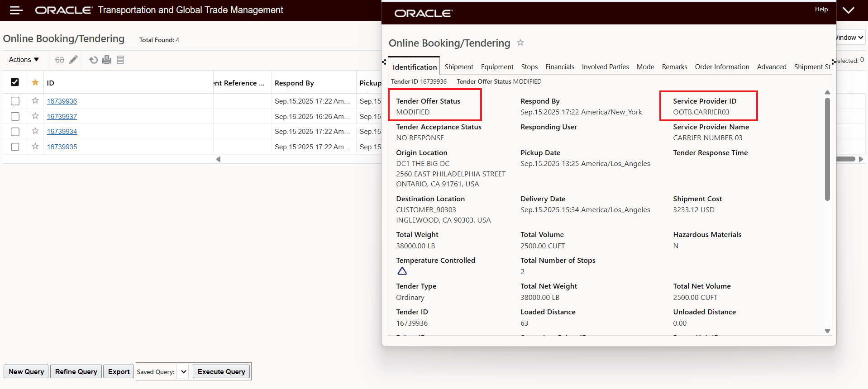Click the Execute Query button

point(221,372)
